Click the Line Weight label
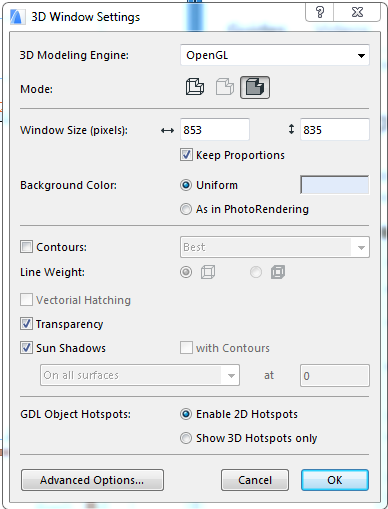Screen dimensions: 388x509 coord(52,272)
